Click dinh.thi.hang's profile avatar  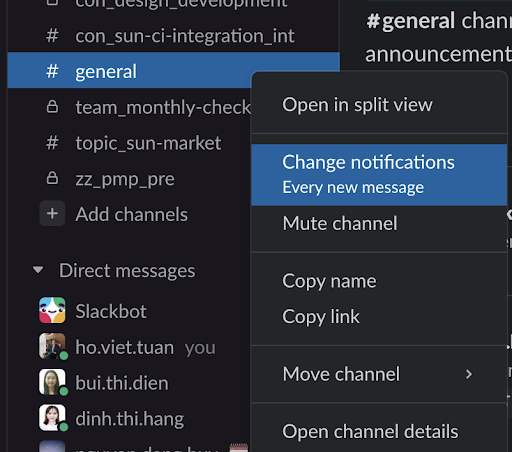pyautogui.click(x=52, y=418)
